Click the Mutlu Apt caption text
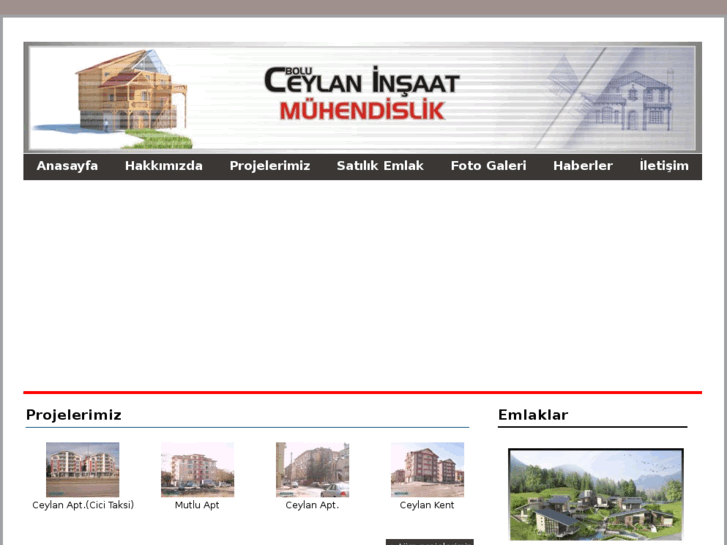 point(197,505)
